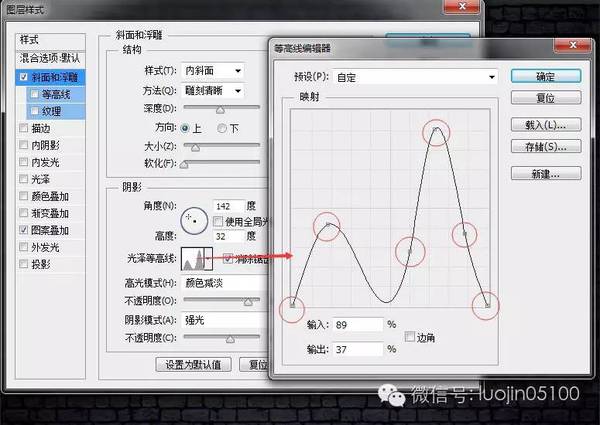The height and width of the screenshot is (425, 600).
Task: Toggle the 使用全局光 checkbox
Action: pos(218,221)
